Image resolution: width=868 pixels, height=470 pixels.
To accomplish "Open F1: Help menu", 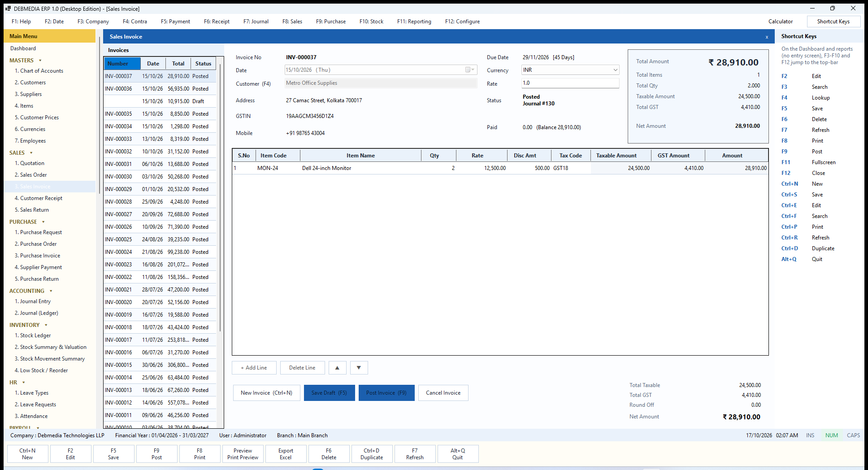I will pyautogui.click(x=21, y=22).
